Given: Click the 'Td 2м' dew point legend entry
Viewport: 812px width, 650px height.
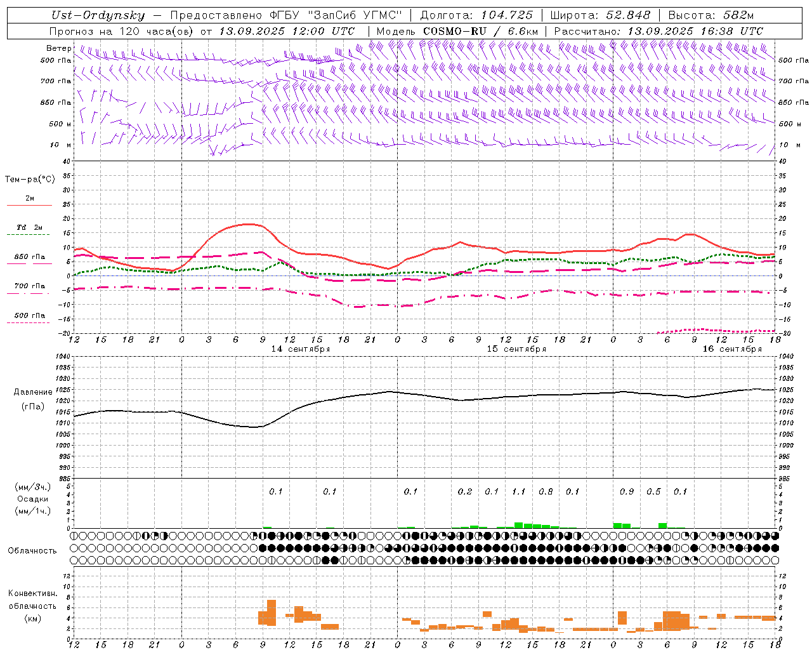Looking at the screenshot, I should [30, 227].
